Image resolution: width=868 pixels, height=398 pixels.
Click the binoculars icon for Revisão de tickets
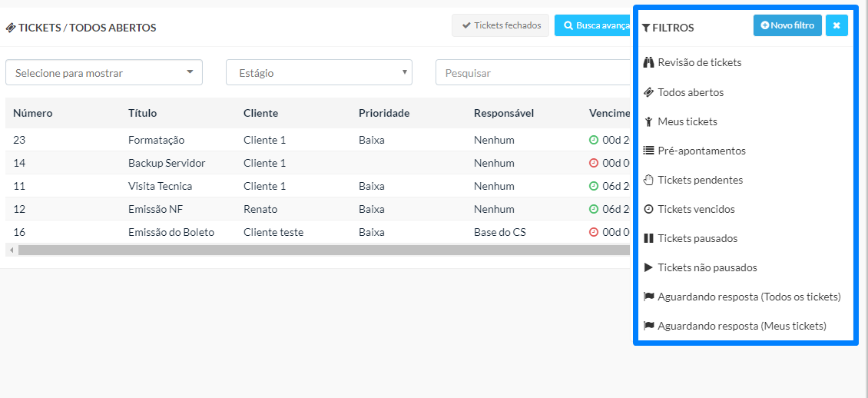click(x=649, y=62)
